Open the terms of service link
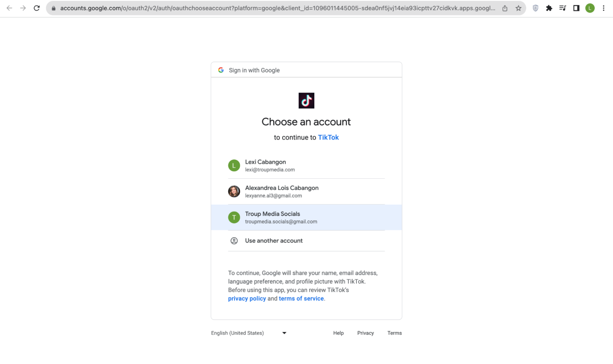The height and width of the screenshot is (364, 613). (x=301, y=298)
